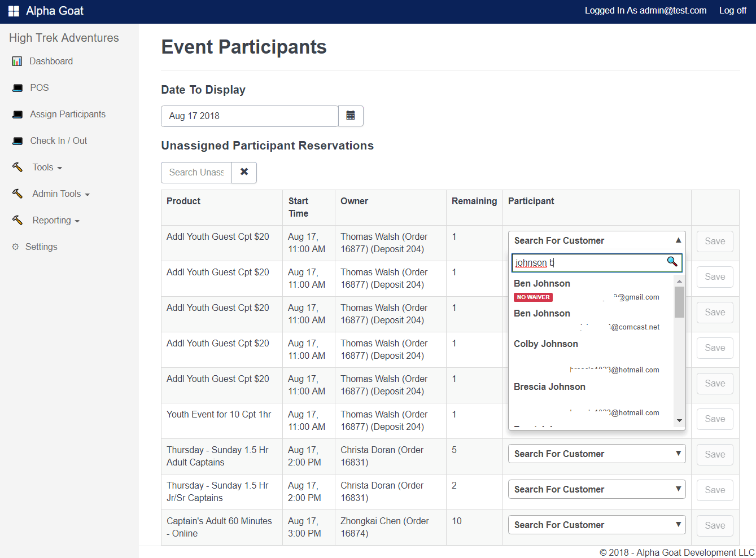Screen dimensions: 756x558
Task: Open the calendar date picker icon
Action: click(x=351, y=116)
